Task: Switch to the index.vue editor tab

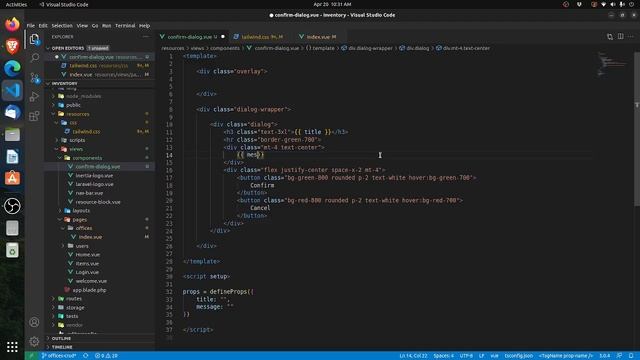Action: click(x=320, y=37)
